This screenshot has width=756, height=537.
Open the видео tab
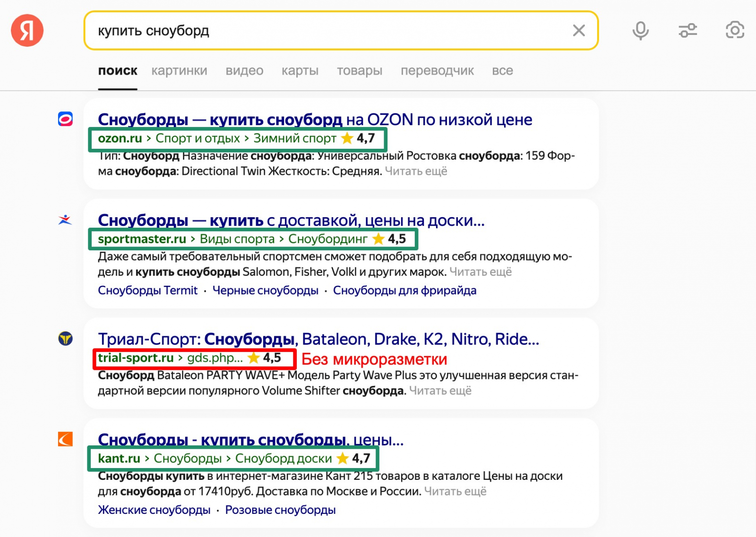244,71
